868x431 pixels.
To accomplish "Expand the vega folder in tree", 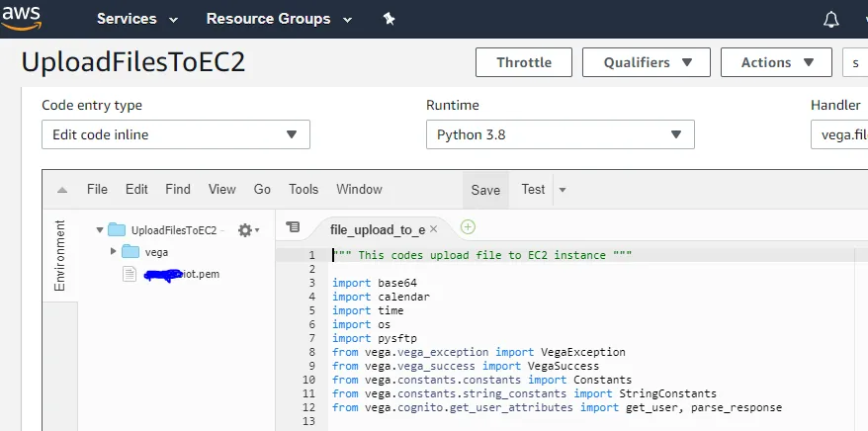I will [x=114, y=252].
